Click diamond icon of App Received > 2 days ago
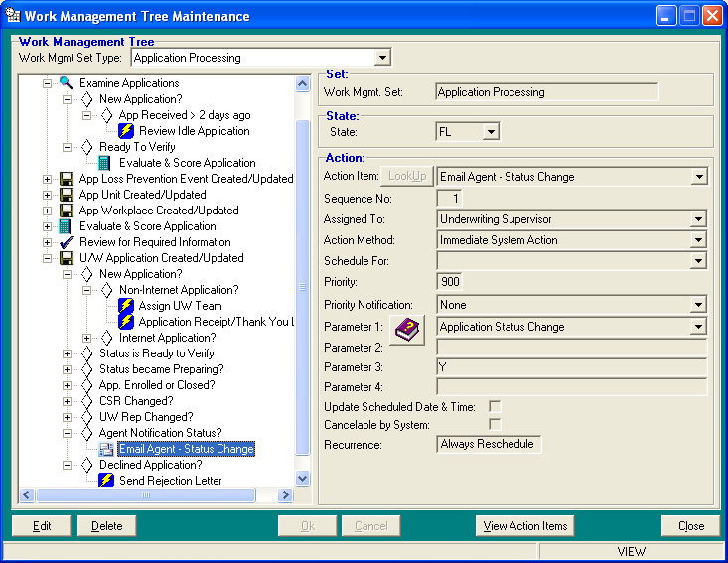 coord(107,115)
